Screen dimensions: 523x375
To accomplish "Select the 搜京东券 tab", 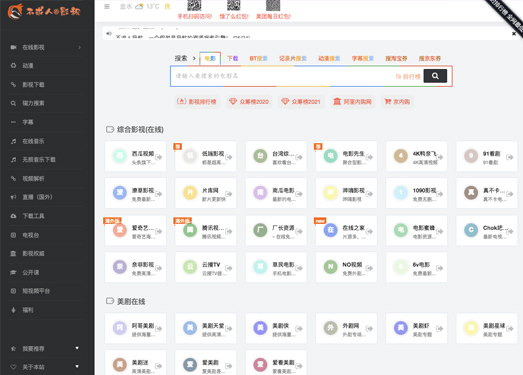I will [x=430, y=58].
